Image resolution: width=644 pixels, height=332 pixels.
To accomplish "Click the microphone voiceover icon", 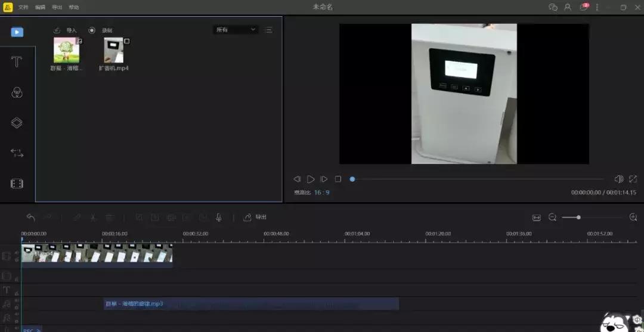I will pyautogui.click(x=218, y=218).
